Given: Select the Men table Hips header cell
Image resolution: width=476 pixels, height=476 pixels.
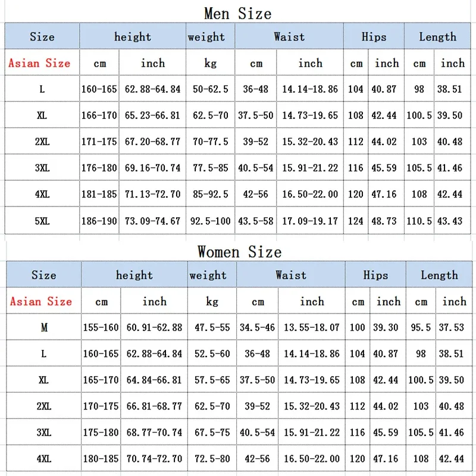Looking at the screenshot, I should (374, 36).
